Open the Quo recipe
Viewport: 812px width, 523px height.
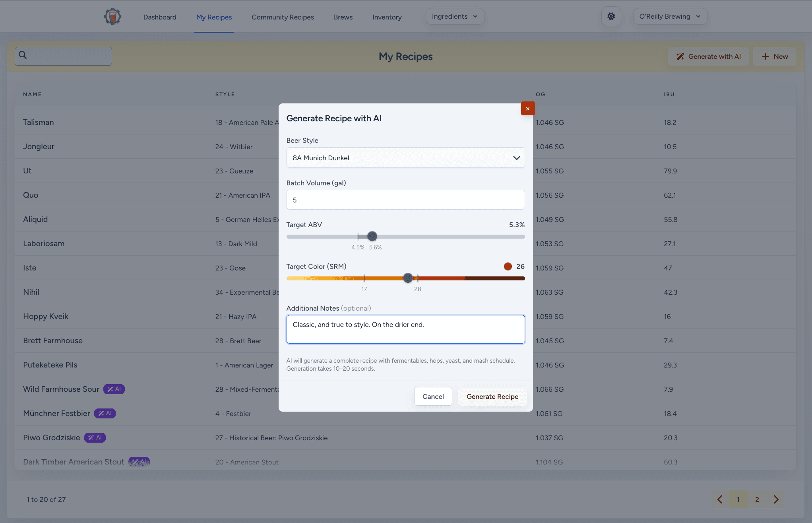point(31,195)
